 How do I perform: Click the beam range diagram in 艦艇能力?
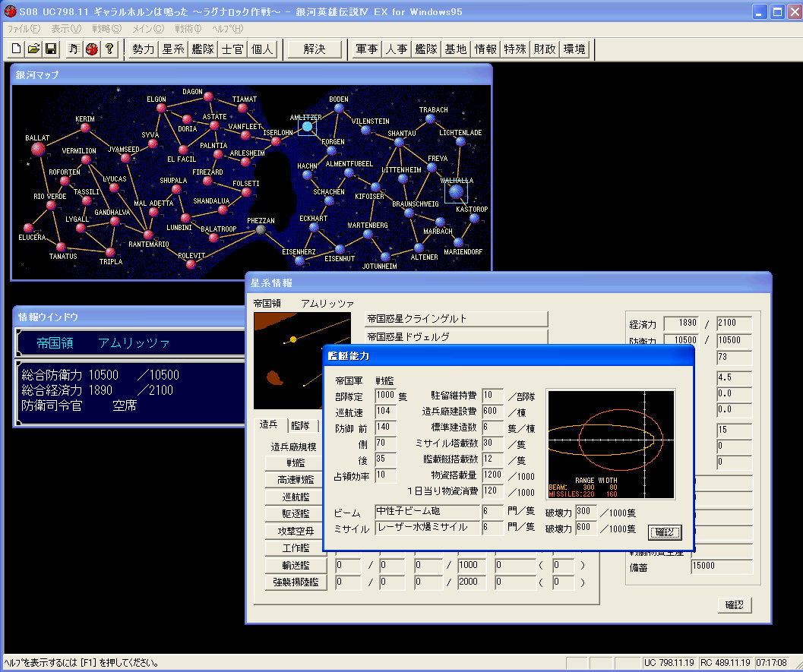tap(611, 445)
